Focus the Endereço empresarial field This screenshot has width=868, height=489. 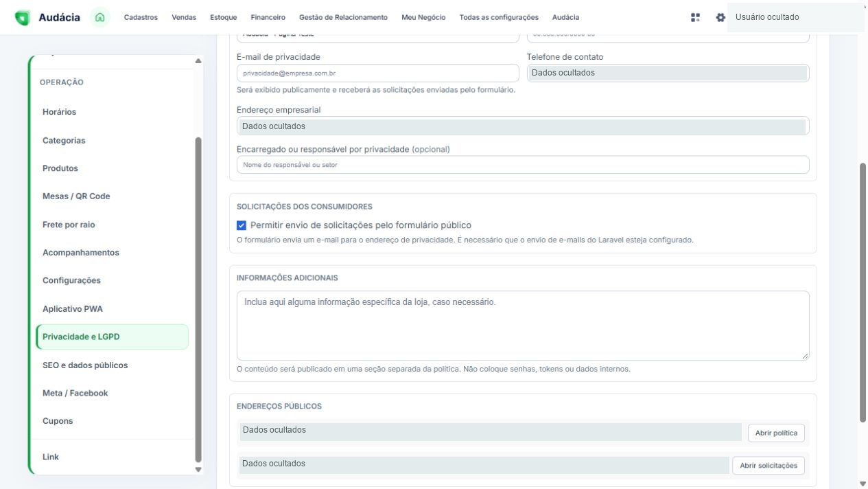click(x=523, y=126)
